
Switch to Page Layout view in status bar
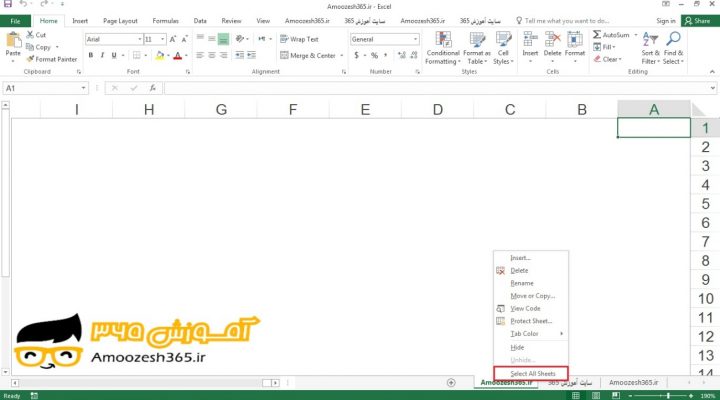596,395
